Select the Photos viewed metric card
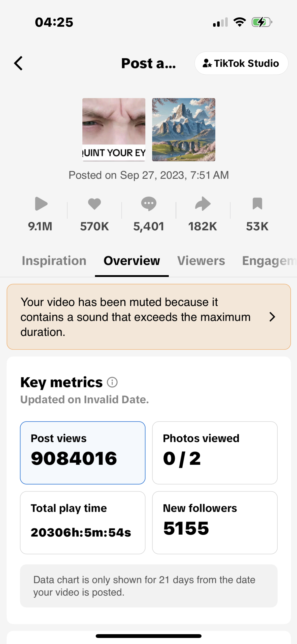 (215, 453)
